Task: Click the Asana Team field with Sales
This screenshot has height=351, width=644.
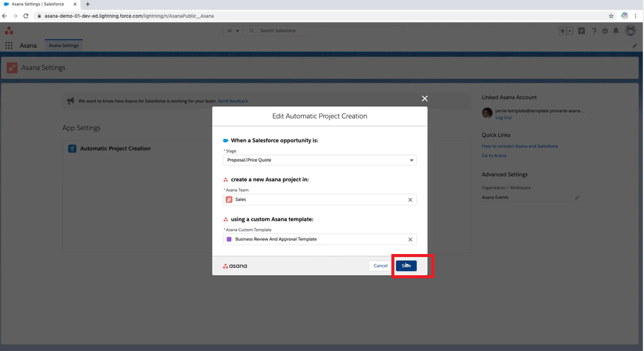Action: pyautogui.click(x=319, y=199)
